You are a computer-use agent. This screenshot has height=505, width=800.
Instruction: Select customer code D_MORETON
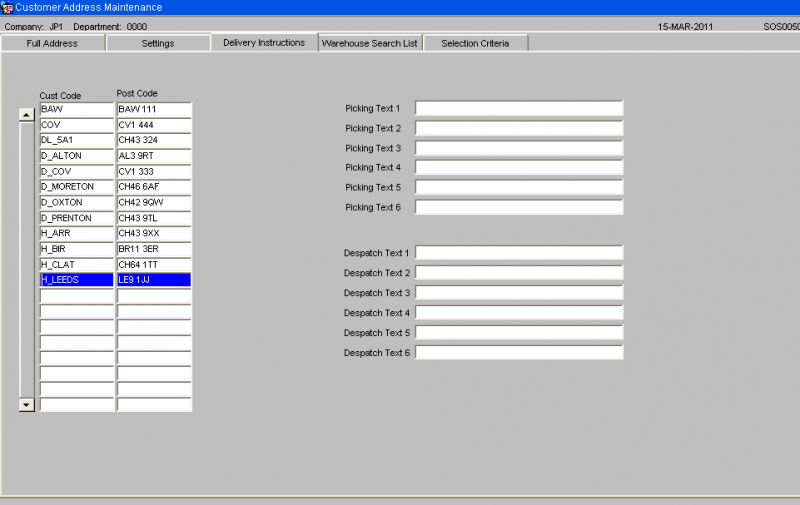pos(77,187)
